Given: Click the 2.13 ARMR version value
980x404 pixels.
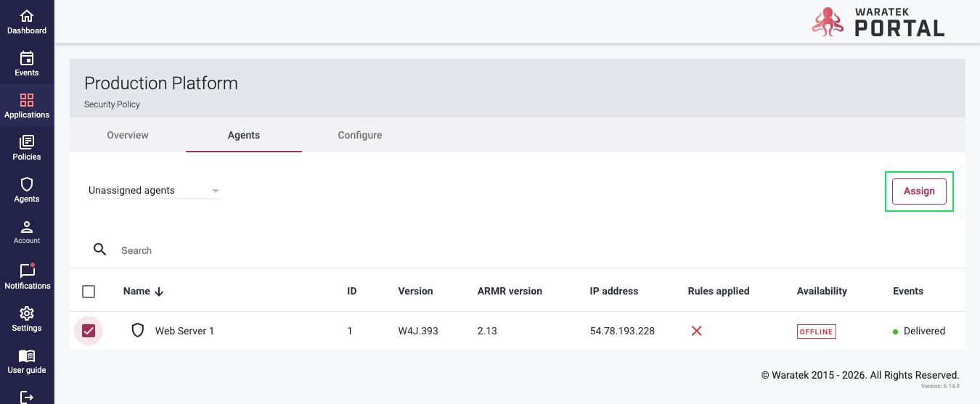Looking at the screenshot, I should click(487, 331).
